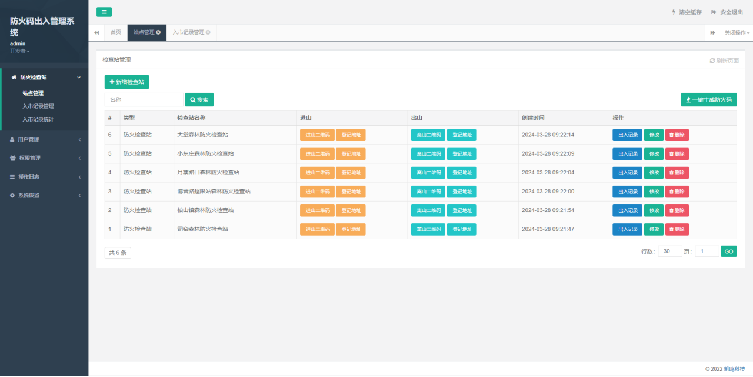Screen dimensions: 753x377
Task: Toggle the sidebar with the green hamburger button
Action: (104, 12)
